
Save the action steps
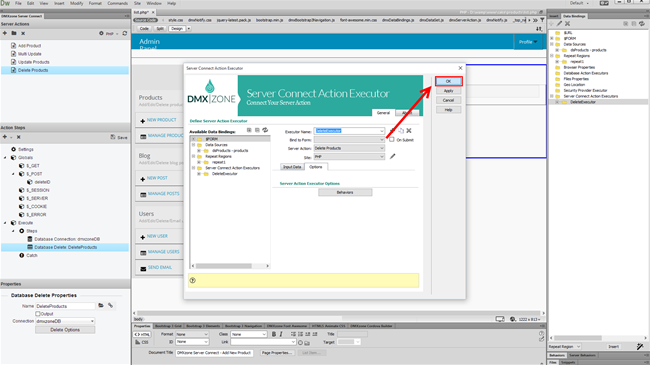click(x=119, y=137)
